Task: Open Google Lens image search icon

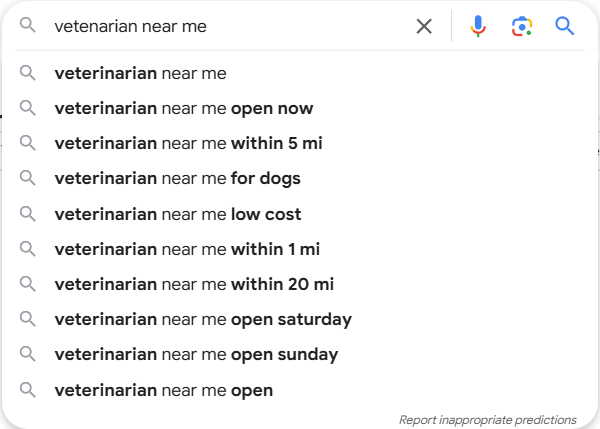Action: tap(522, 26)
